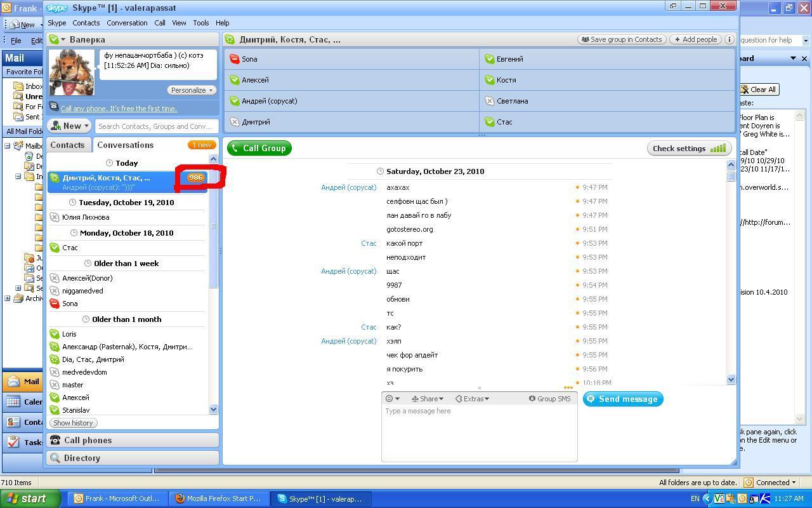Open the Contacts menu
812x508 pixels.
(86, 23)
